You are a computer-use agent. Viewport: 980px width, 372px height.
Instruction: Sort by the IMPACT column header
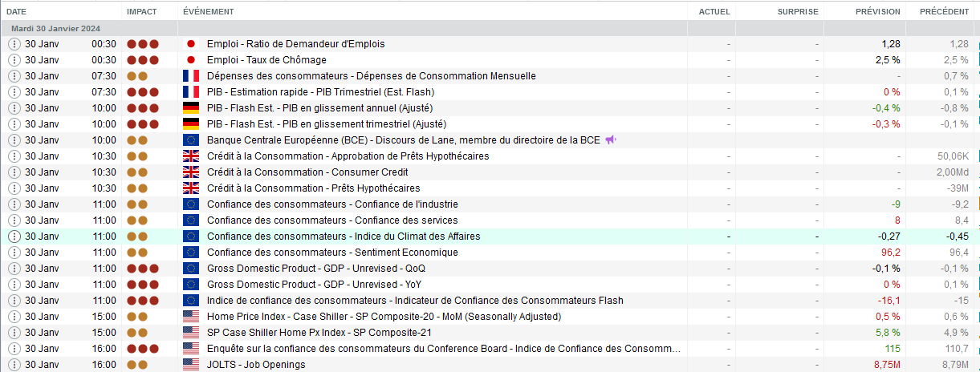pyautogui.click(x=142, y=12)
